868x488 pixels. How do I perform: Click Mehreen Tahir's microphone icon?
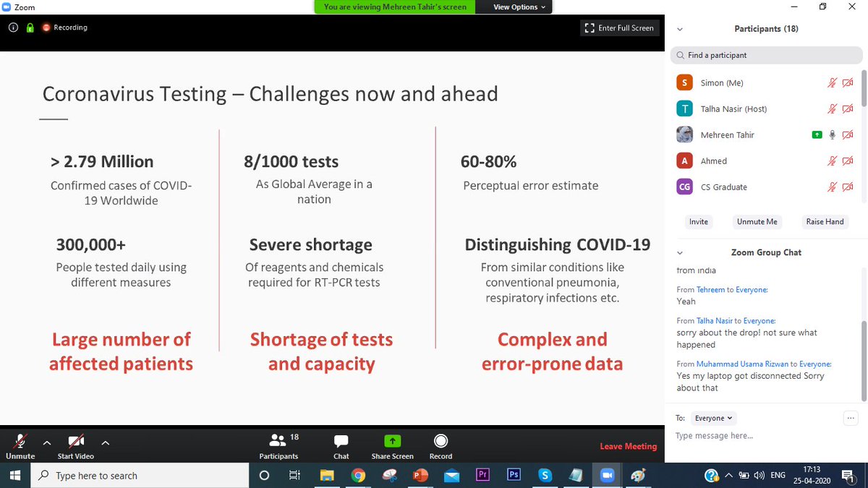coord(832,134)
